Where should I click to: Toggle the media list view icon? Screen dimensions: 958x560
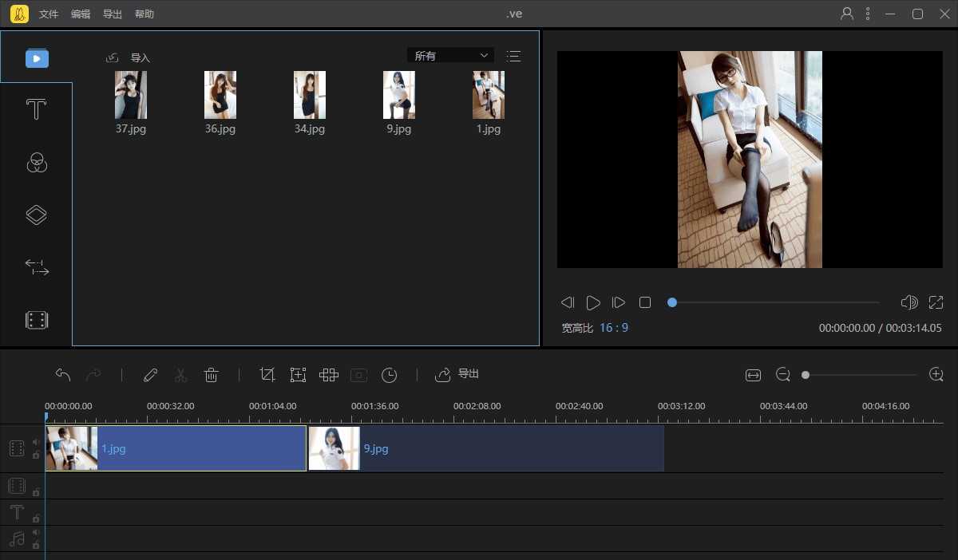click(513, 56)
